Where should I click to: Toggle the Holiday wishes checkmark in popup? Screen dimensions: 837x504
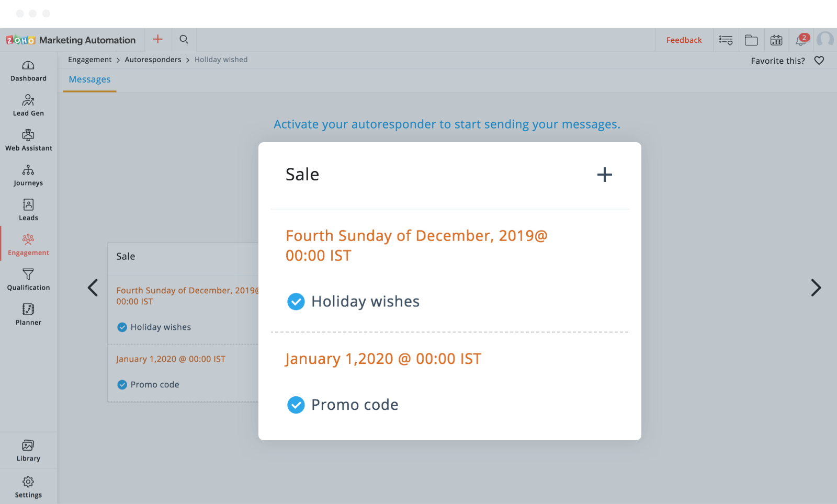[x=296, y=302]
